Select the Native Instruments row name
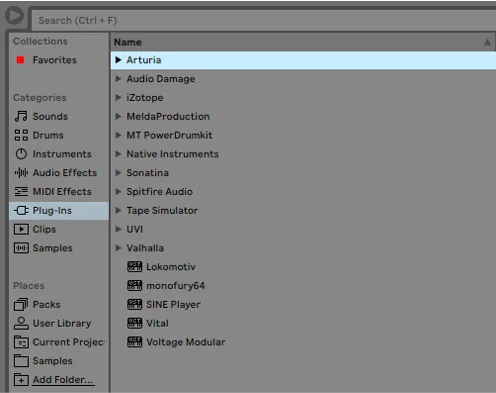Image resolution: width=496 pixels, height=393 pixels. click(x=172, y=154)
